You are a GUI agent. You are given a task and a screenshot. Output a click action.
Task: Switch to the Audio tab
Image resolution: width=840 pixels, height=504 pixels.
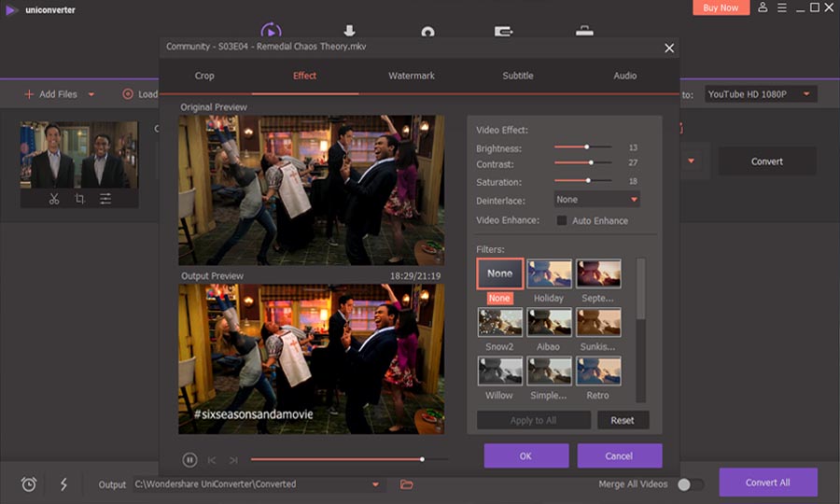[624, 76]
